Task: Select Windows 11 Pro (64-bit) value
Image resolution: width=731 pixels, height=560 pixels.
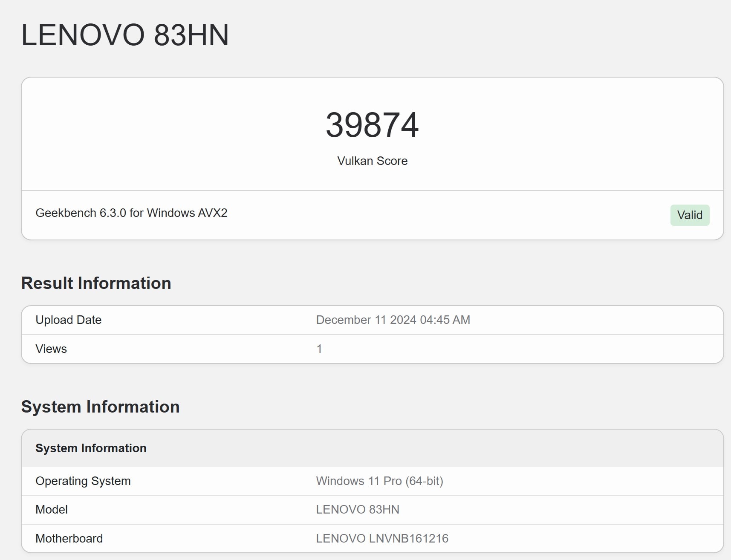Action: pyautogui.click(x=379, y=481)
